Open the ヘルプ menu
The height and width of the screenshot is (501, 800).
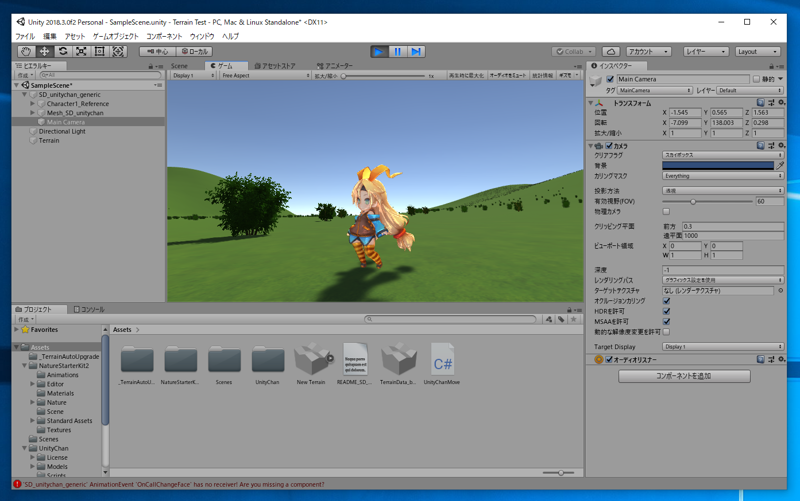click(x=230, y=36)
